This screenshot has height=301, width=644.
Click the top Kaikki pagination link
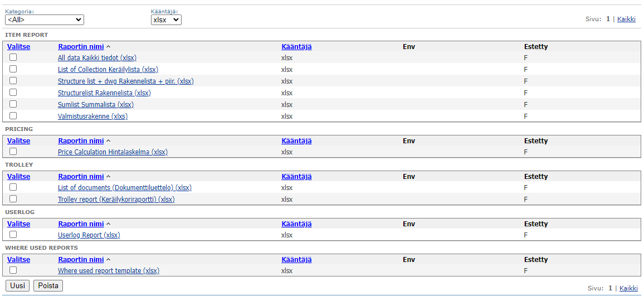(626, 19)
